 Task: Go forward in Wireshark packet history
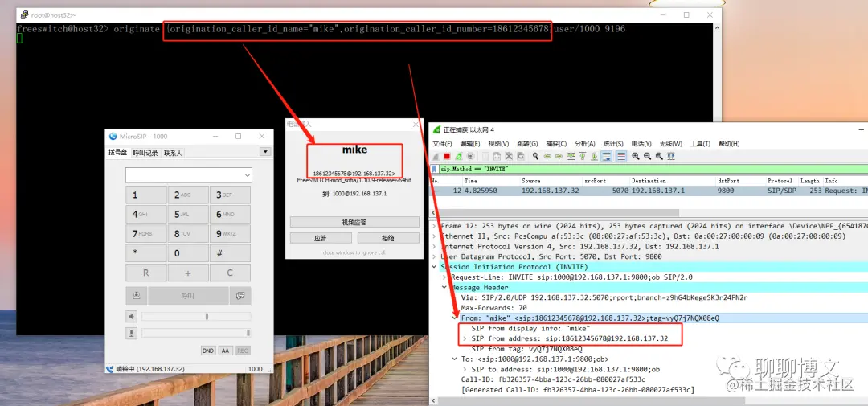[559, 156]
